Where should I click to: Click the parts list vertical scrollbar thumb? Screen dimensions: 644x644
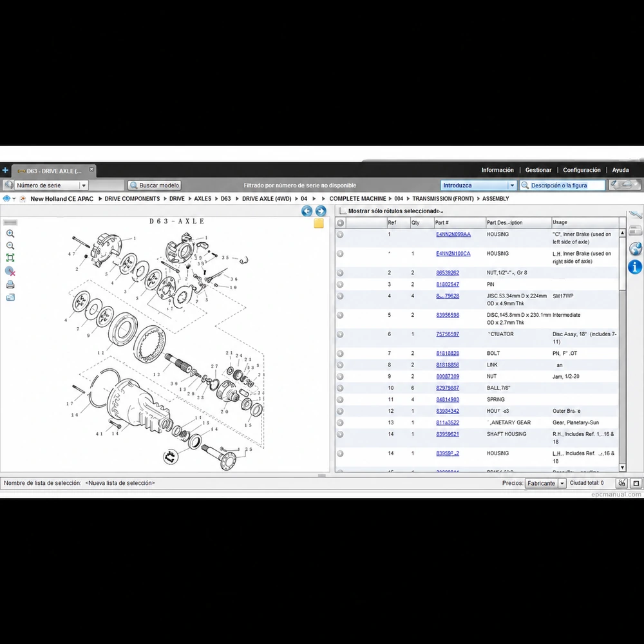pyautogui.click(x=622, y=263)
